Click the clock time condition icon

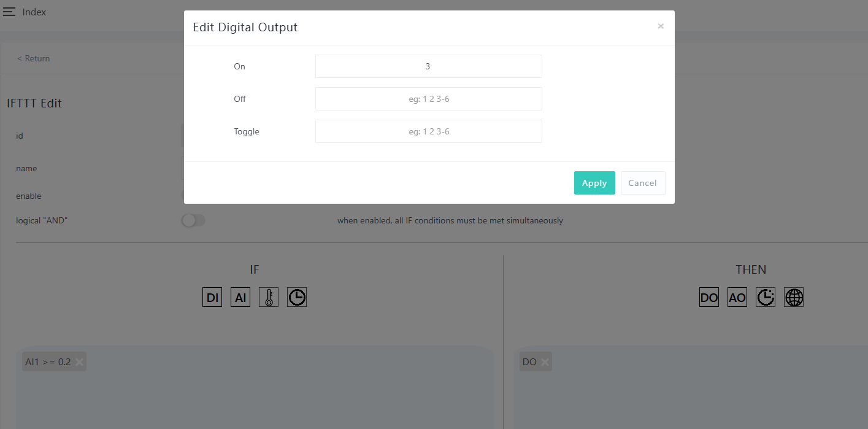[x=297, y=298]
